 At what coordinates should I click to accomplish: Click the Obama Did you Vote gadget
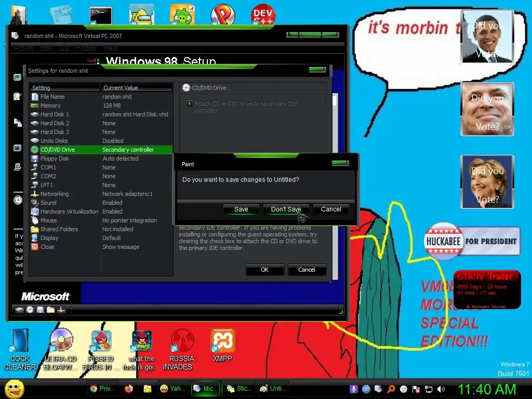point(487,36)
